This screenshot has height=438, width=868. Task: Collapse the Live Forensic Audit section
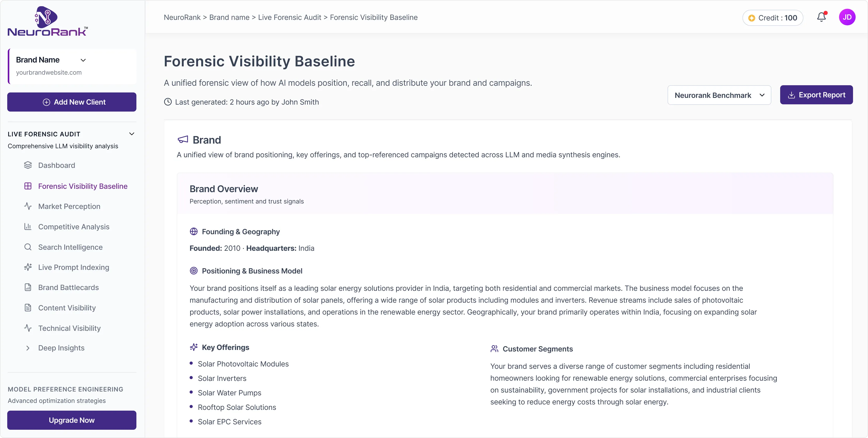point(132,134)
